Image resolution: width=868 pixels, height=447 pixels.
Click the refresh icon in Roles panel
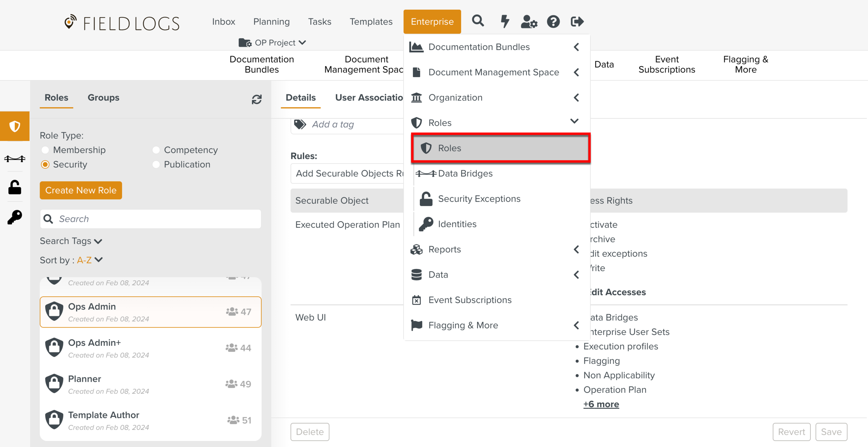[x=257, y=99]
